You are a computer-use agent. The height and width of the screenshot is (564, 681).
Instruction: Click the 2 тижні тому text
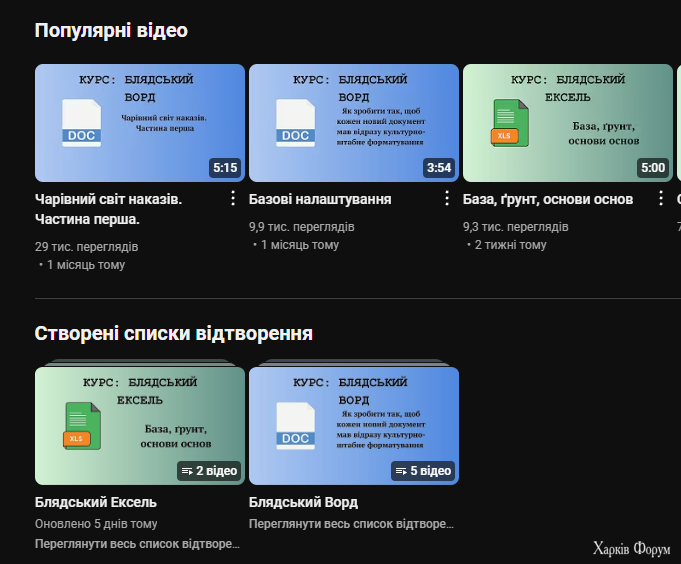510,245
